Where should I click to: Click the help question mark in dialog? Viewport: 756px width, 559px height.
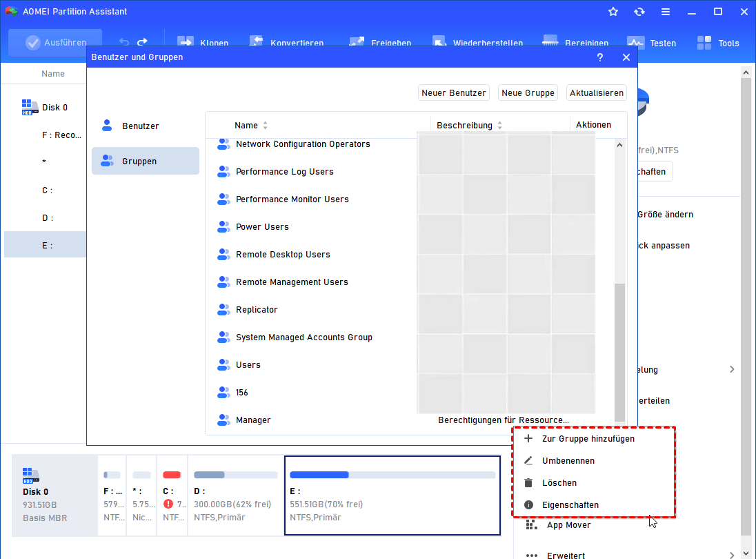(600, 57)
